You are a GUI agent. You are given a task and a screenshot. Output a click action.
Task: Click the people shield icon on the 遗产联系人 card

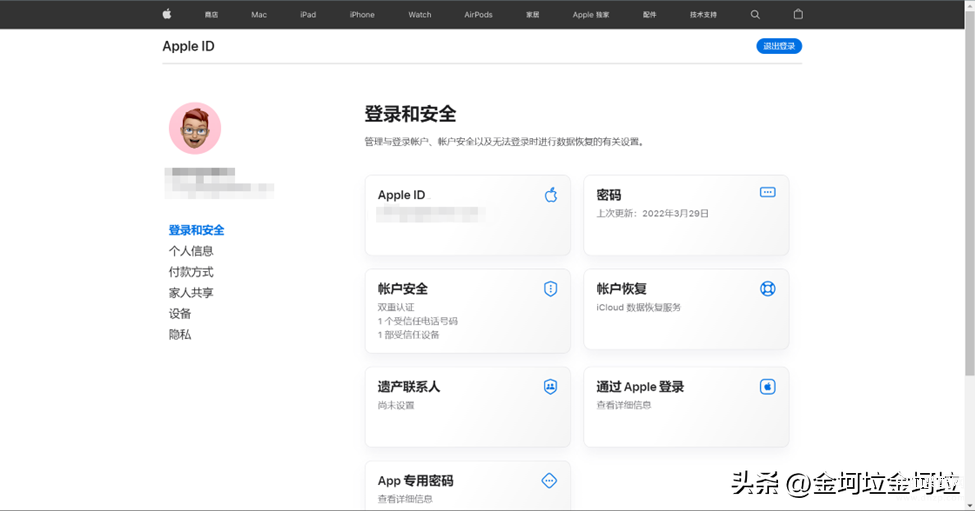[x=550, y=387]
